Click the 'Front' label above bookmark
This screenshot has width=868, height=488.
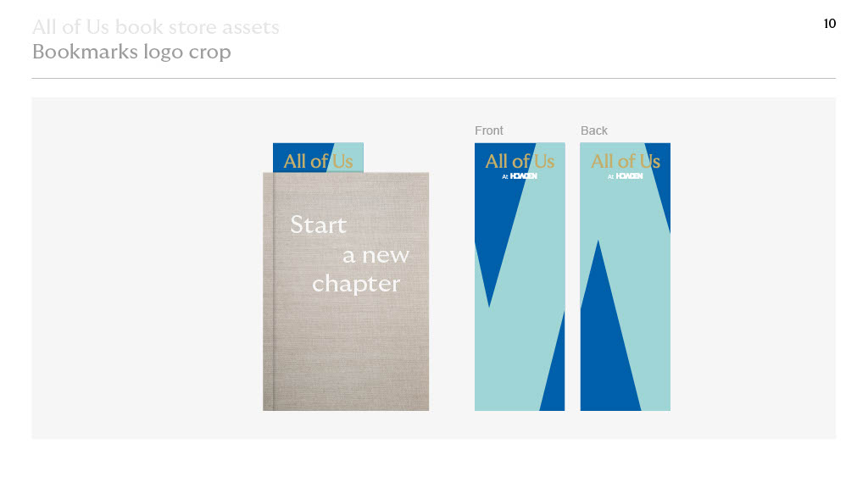489,130
